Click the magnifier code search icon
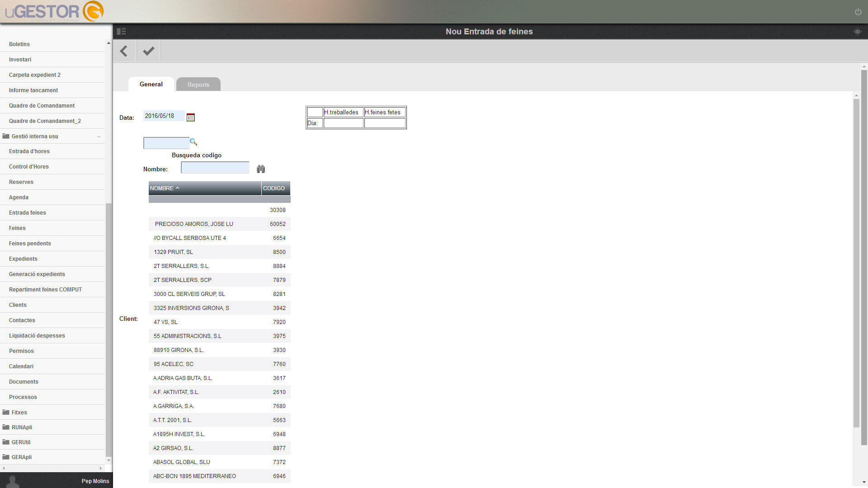Screen dimensions: 868x488 tap(193, 142)
